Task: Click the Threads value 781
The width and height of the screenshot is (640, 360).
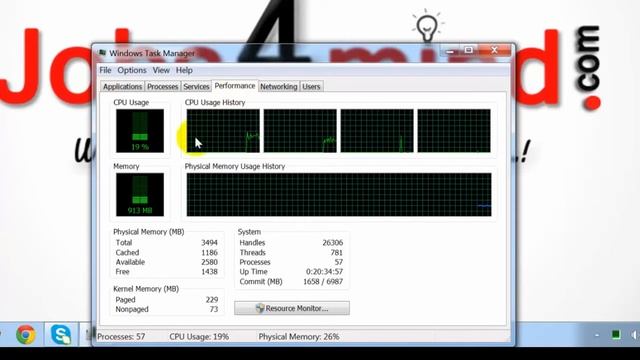Action: point(337,253)
